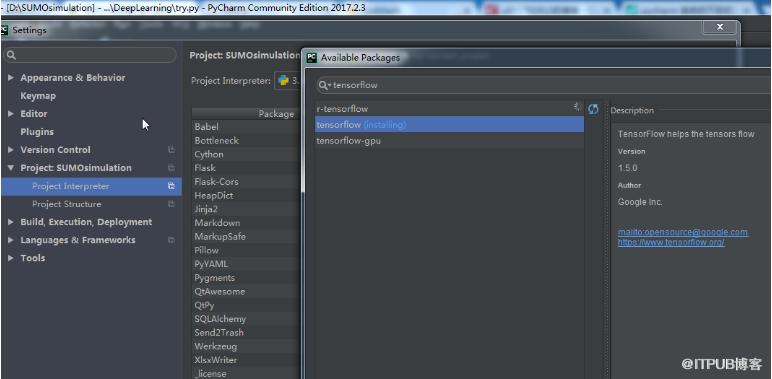Select the Jinja2 package row

coord(246,209)
